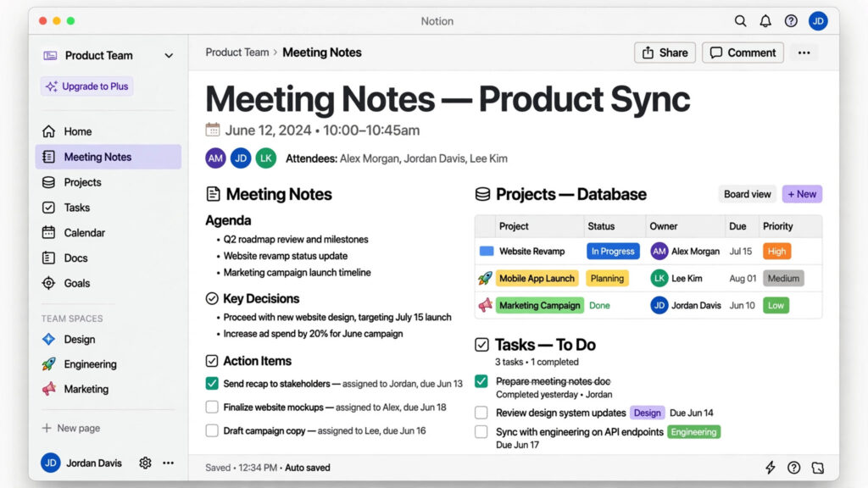
Task: Open High priority tag selector
Action: coord(776,251)
